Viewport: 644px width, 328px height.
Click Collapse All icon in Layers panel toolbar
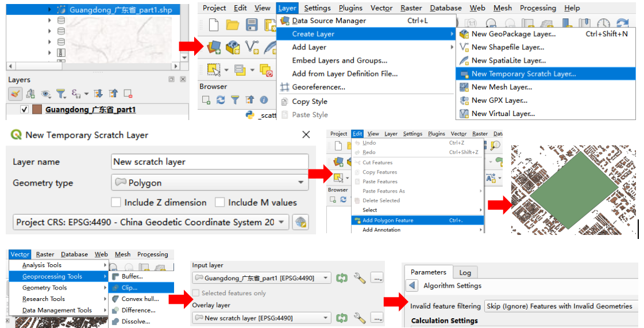[x=113, y=94]
